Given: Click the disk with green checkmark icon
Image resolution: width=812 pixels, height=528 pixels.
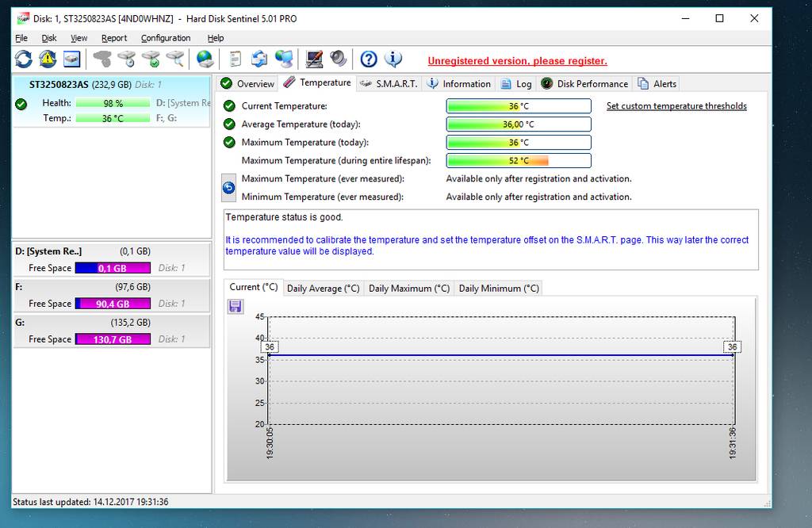Looking at the screenshot, I should pyautogui.click(x=151, y=59).
